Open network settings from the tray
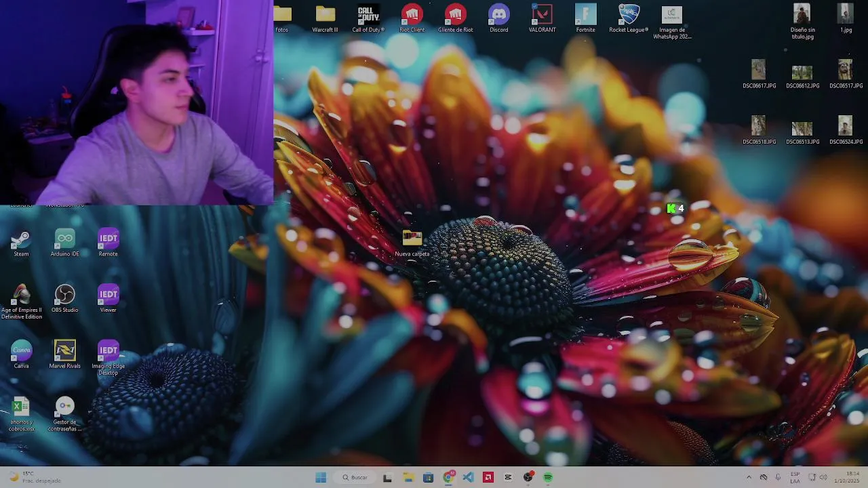Screen dimensions: 868x488 pos(812,477)
